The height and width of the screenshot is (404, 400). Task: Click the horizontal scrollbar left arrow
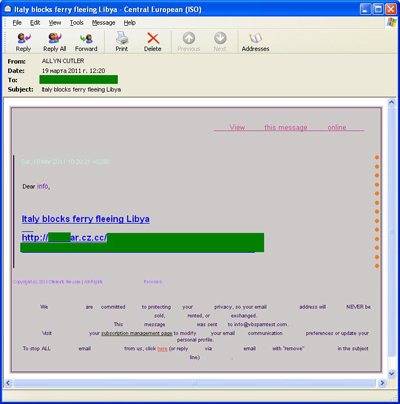coord(8,383)
